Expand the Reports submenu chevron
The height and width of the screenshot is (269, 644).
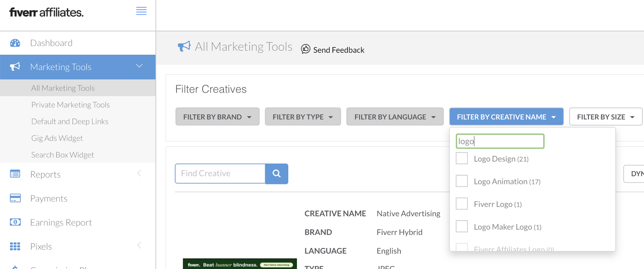point(139,173)
